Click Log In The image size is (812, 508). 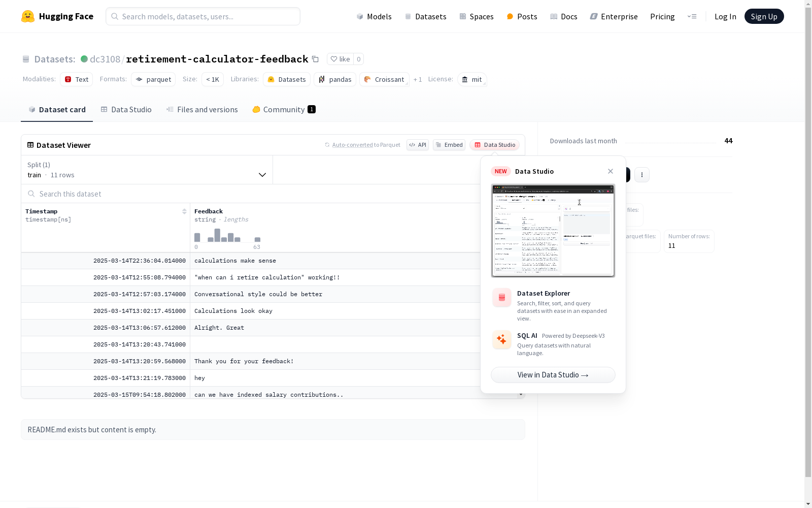click(x=725, y=16)
